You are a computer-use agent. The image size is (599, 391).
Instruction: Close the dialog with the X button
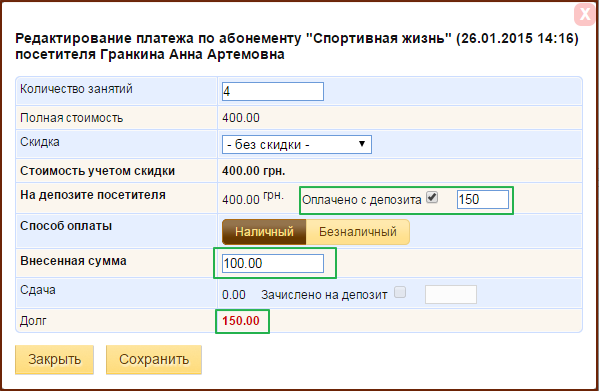click(584, 15)
